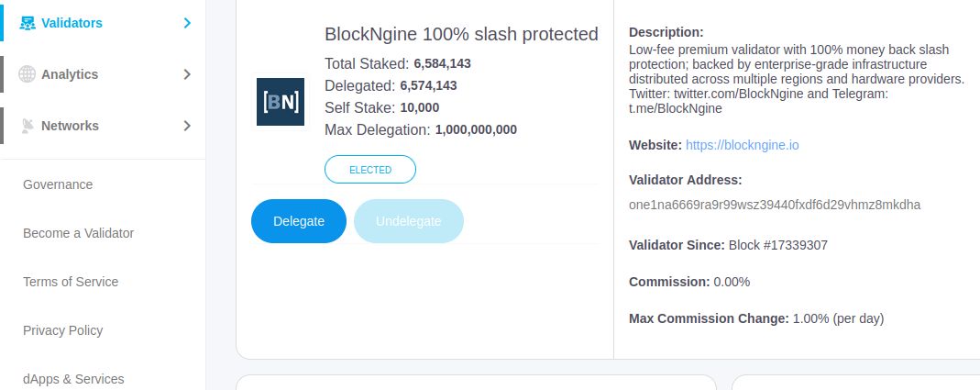
Task: Click the Validators sidebar icon
Action: 28,23
